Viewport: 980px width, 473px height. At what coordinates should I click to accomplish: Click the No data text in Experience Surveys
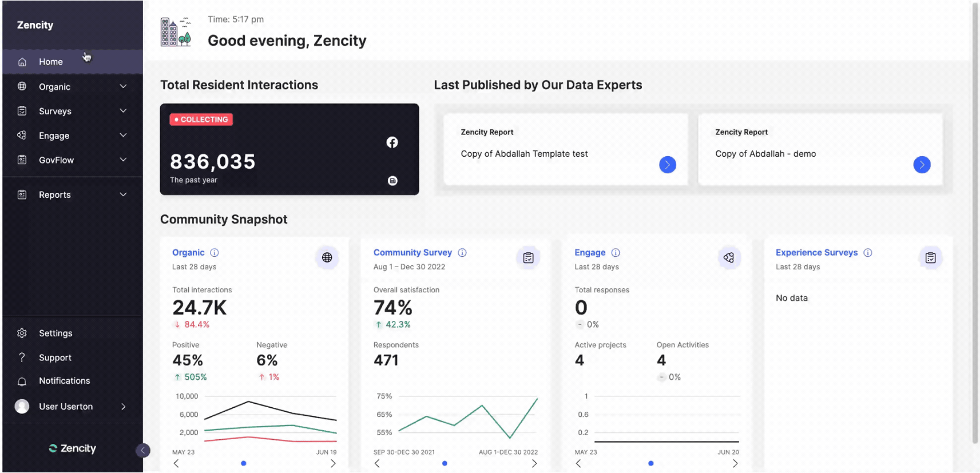[792, 298]
